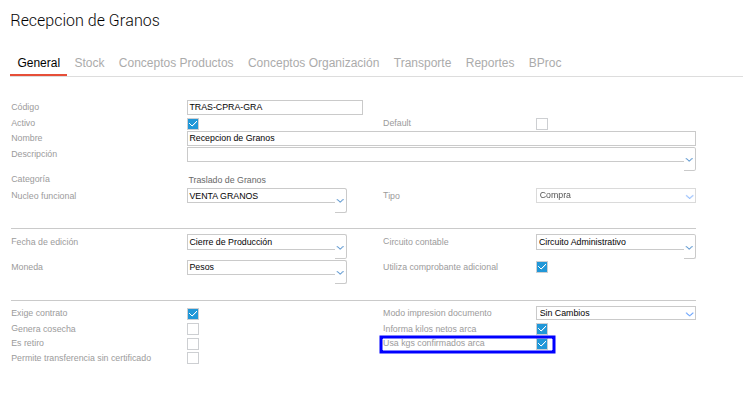The image size is (743, 402).
Task: Open the Conceptos Organización tab
Action: (x=313, y=63)
